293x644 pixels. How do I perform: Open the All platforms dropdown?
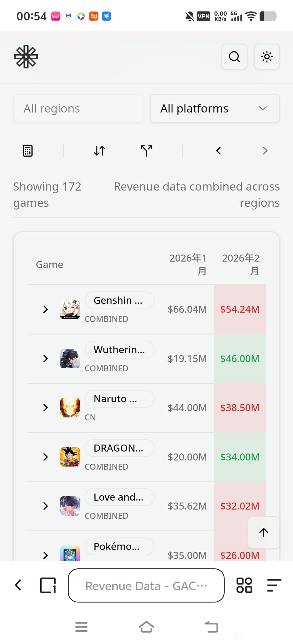pos(215,109)
